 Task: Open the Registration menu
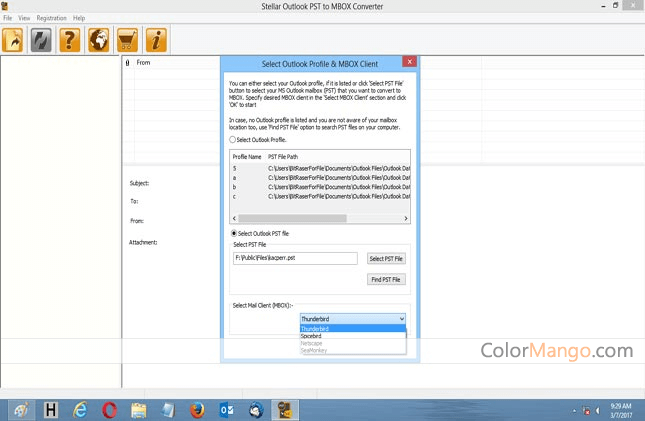point(51,18)
